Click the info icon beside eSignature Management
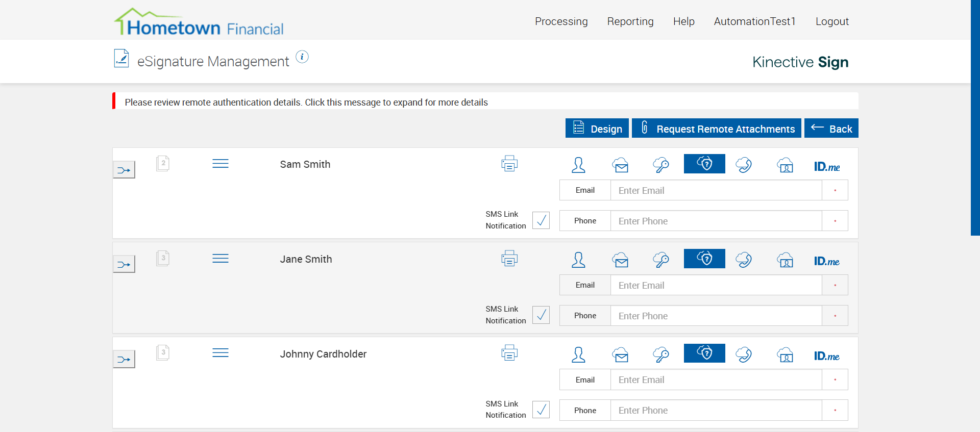This screenshot has width=980, height=432. pyautogui.click(x=302, y=57)
